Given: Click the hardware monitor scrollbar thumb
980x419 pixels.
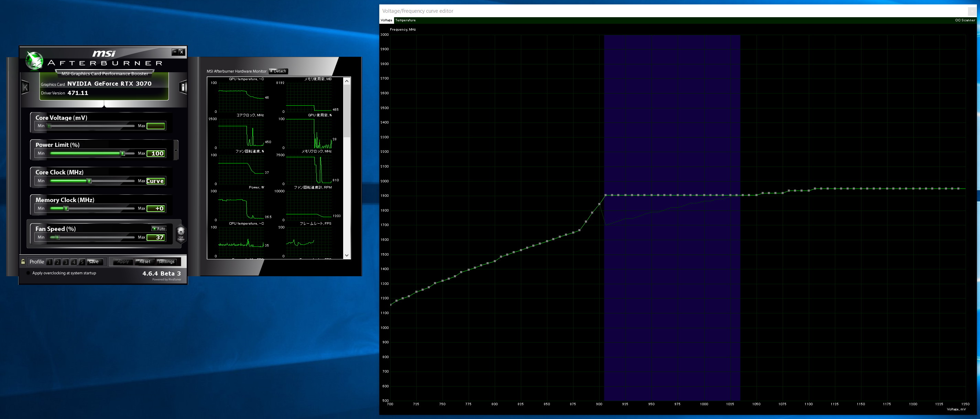Looking at the screenshot, I should (x=347, y=111).
